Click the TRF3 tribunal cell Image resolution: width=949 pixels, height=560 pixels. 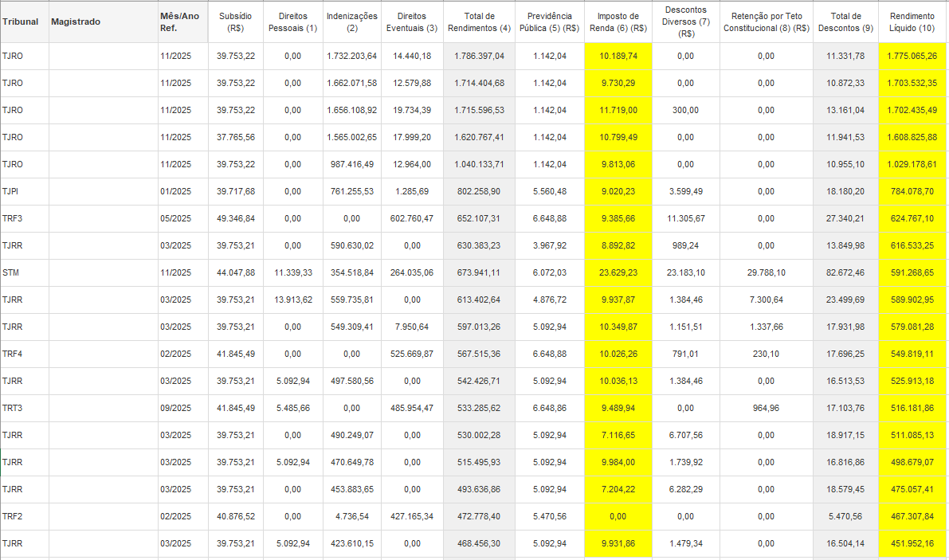tap(24, 219)
